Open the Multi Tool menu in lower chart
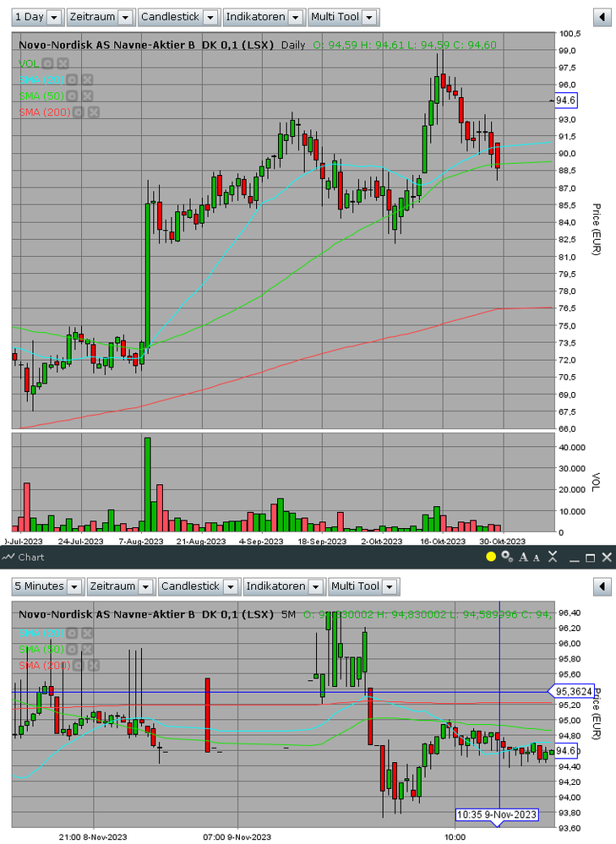 coord(363,586)
